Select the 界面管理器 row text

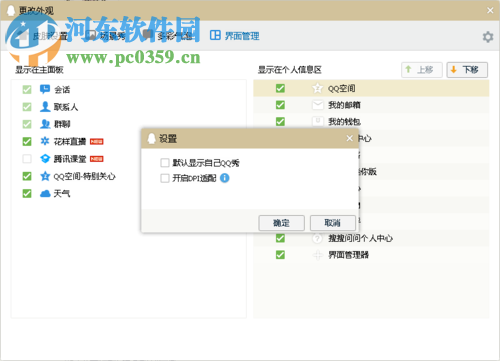coord(348,255)
